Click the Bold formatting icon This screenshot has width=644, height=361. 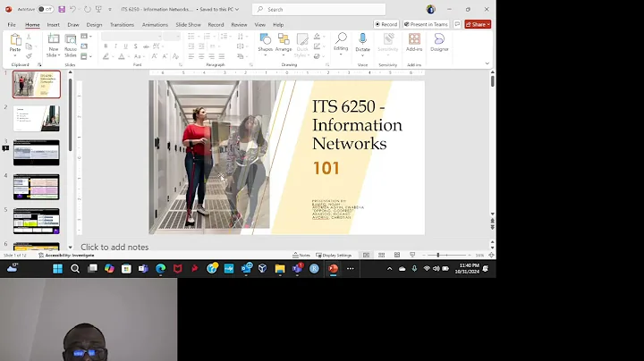click(106, 46)
